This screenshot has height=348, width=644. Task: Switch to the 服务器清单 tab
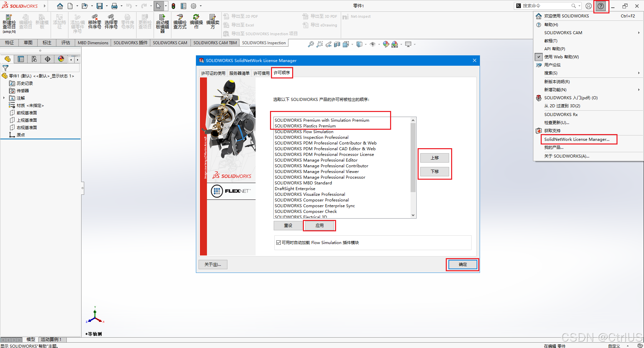tap(239, 73)
